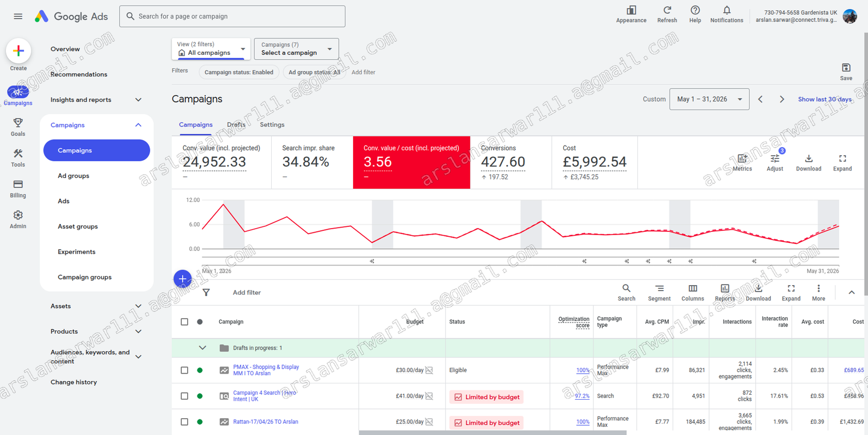Open Admin gear icon in sidebar
Screen dimensions: 868x435
pyautogui.click(x=18, y=215)
